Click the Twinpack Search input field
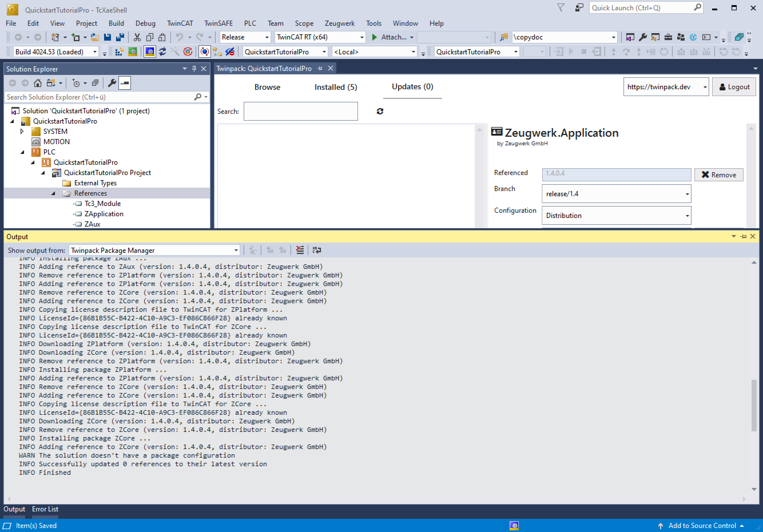 tap(300, 111)
